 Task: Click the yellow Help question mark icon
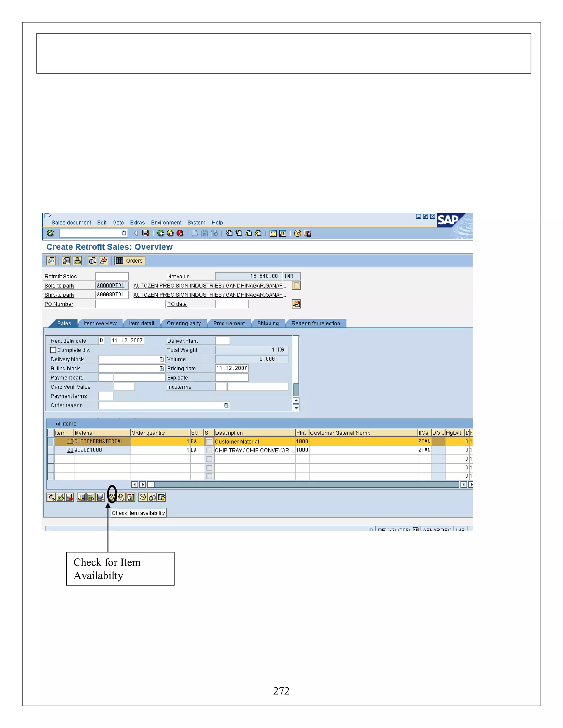click(x=297, y=233)
